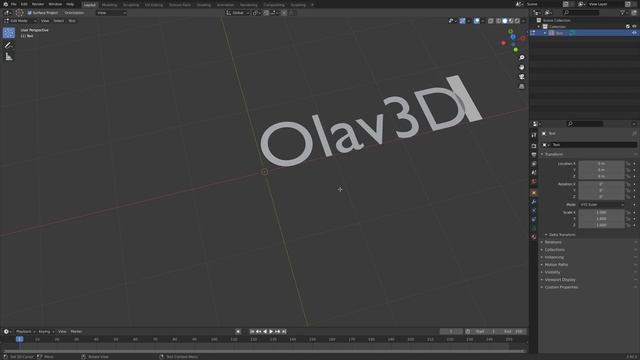Open the World properties tab icon
Image resolution: width=640 pixels, height=360 pixels.
[x=534, y=182]
